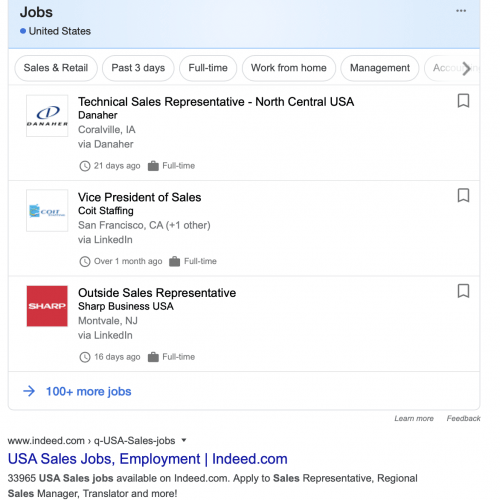
Task: Open the 100+ more jobs link
Action: point(88,391)
